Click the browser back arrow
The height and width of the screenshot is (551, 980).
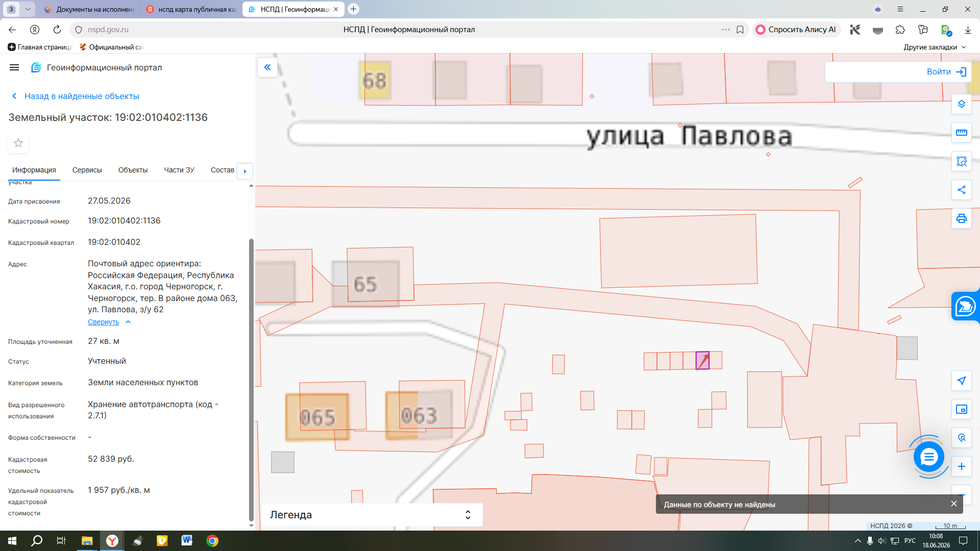point(12,30)
